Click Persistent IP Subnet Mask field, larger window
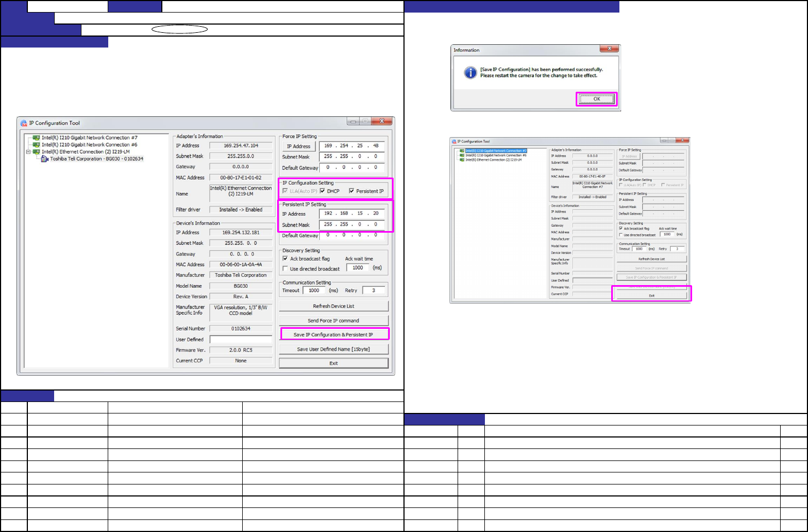Image resolution: width=808 pixels, height=532 pixels. (x=352, y=224)
